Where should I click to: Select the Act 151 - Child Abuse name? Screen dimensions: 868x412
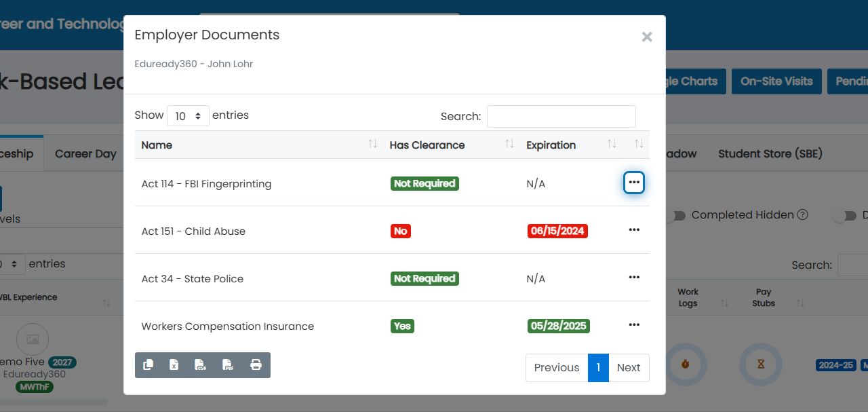coord(193,231)
